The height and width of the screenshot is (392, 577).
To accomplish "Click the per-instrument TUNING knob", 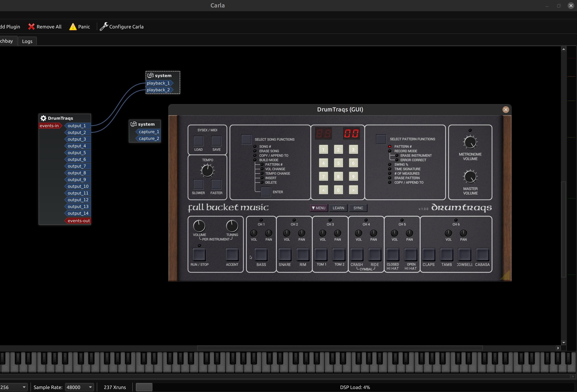I will [x=232, y=226].
